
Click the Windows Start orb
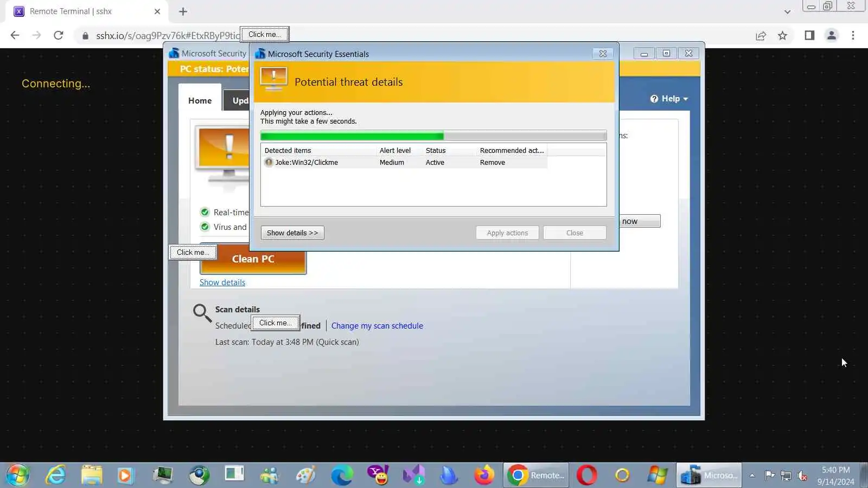click(17, 476)
